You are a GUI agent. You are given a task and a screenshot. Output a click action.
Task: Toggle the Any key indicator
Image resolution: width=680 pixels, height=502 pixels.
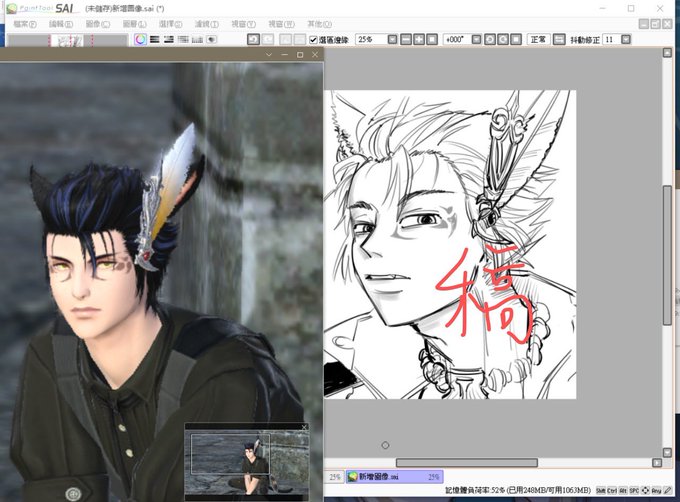point(656,490)
